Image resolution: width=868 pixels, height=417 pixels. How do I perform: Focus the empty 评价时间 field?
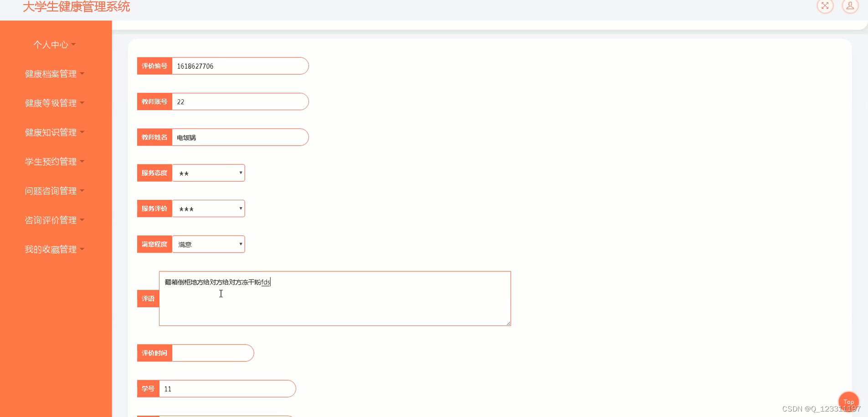[x=213, y=353]
